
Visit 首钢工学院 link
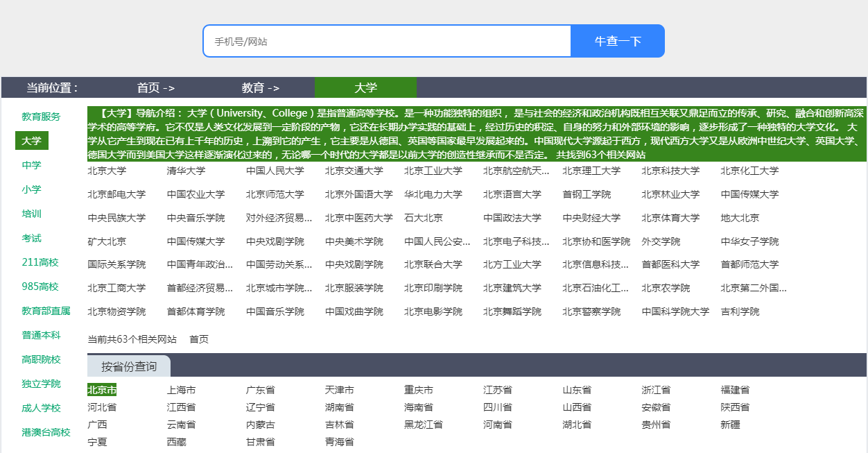(x=586, y=194)
